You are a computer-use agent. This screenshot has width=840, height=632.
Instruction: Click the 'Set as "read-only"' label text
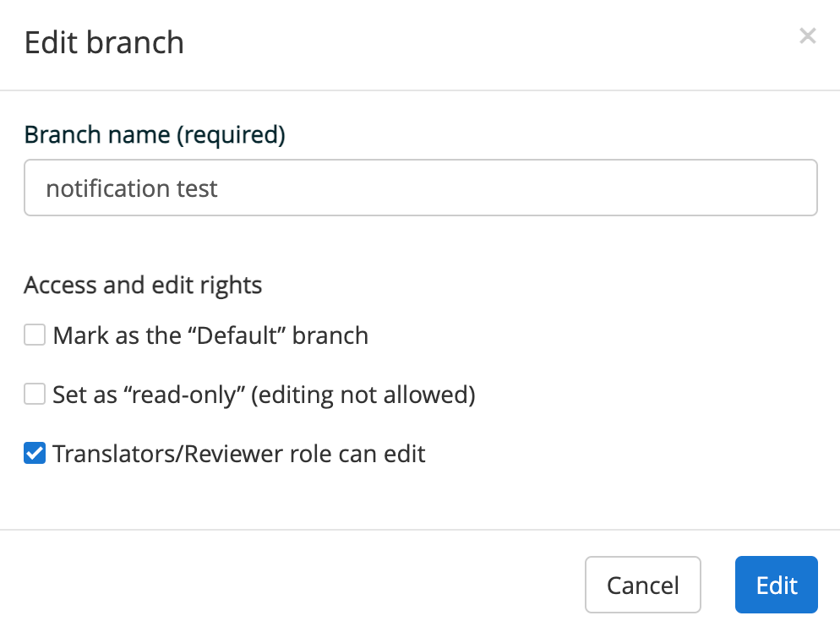[x=149, y=395]
